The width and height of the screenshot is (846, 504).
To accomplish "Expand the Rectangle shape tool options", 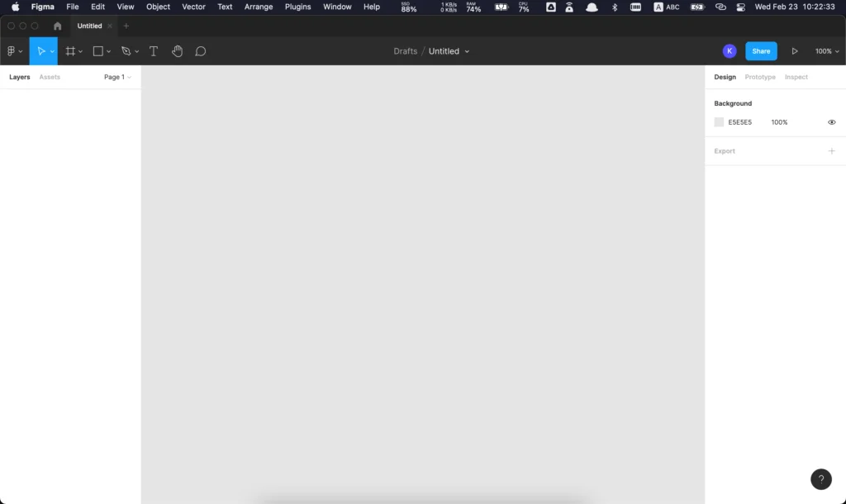I will pos(107,50).
